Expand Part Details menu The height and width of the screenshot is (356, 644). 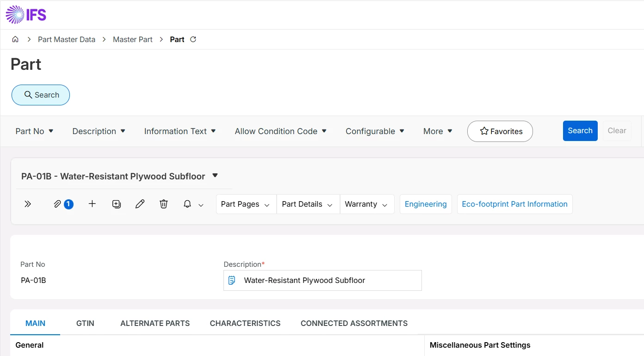tap(308, 204)
